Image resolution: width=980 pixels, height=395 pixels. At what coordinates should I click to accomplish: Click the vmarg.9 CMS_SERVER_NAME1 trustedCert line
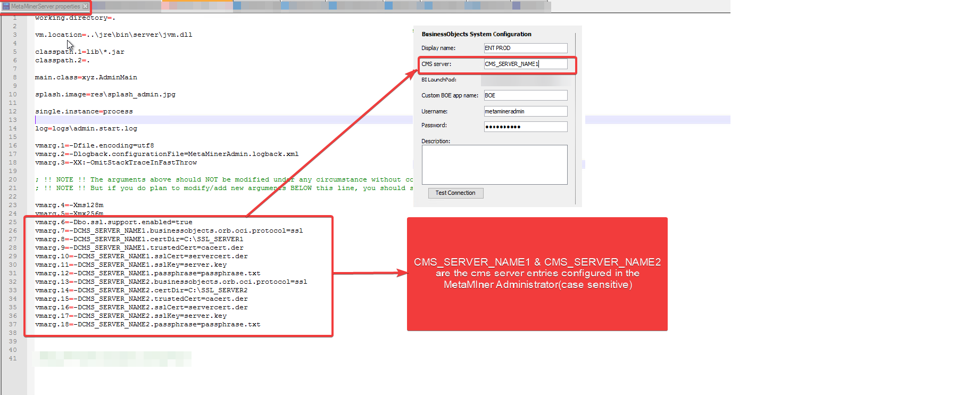[x=139, y=248]
